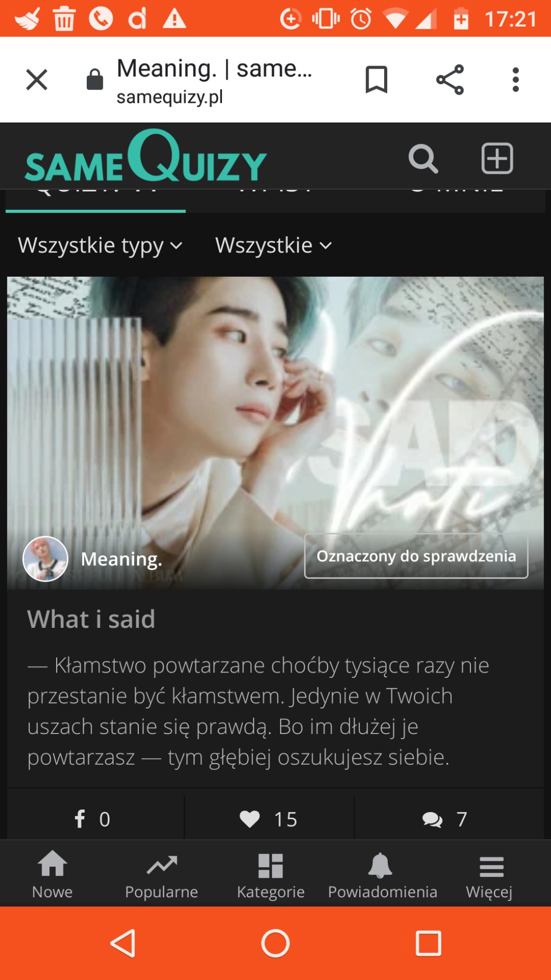The height and width of the screenshot is (980, 551).
Task: Share on Facebook via f icon
Action: 92,819
